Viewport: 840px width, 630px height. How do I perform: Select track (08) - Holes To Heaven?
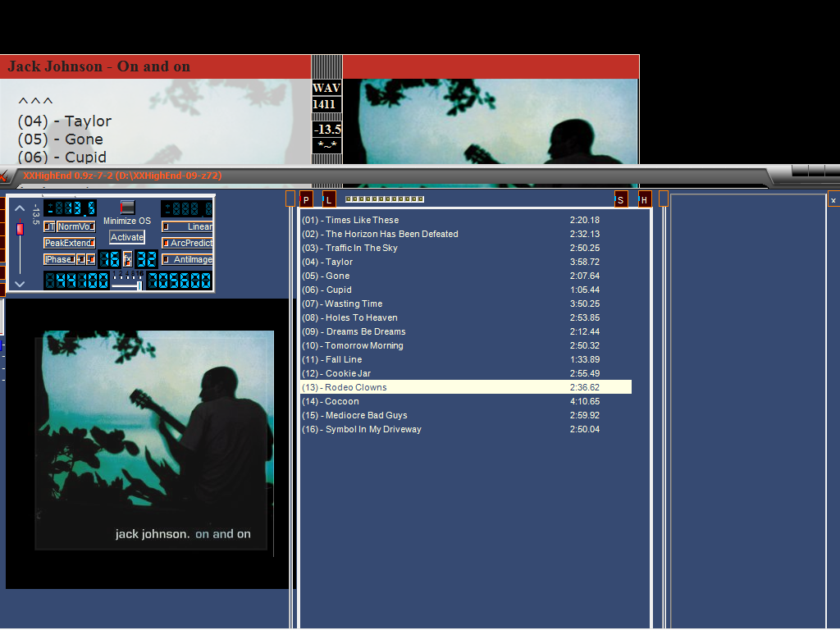click(x=466, y=317)
